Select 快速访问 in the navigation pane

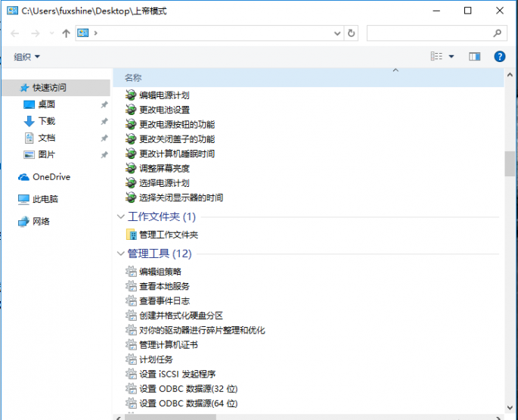56,88
